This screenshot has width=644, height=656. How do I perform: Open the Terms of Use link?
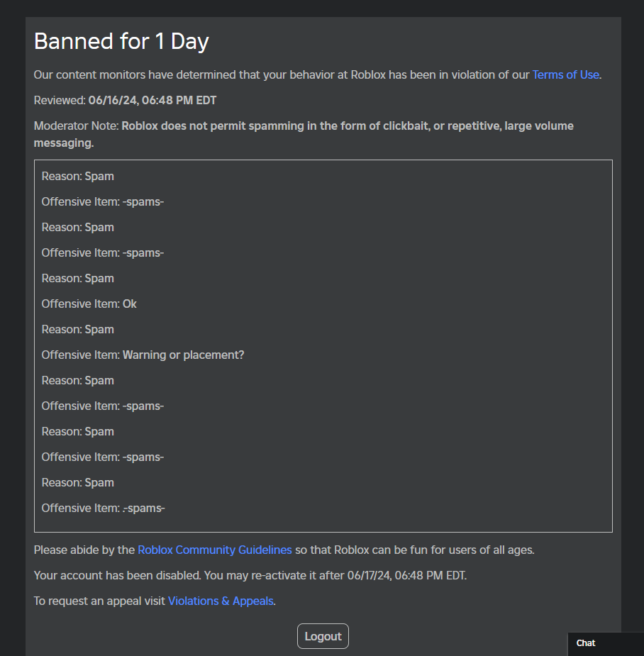click(x=565, y=74)
